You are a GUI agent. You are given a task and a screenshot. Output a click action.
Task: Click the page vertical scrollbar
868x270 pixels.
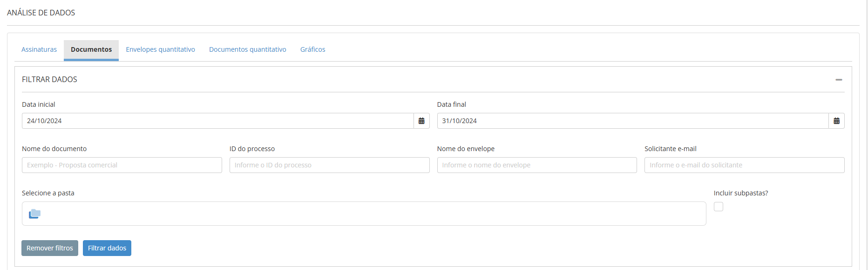pos(866,135)
